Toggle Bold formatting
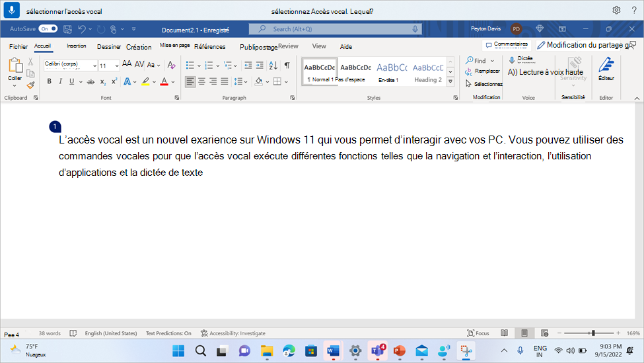The width and height of the screenshot is (644, 363). point(50,81)
